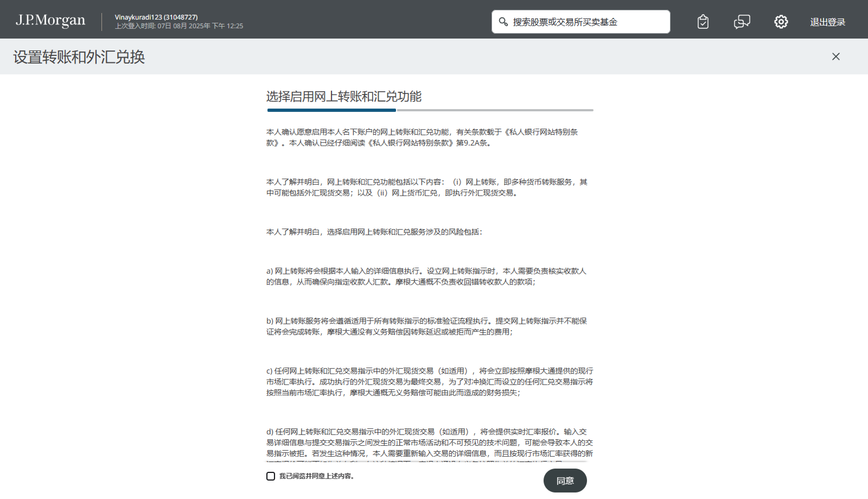Viewport: 868px width, 499px height.
Task: Open the settings gear icon
Action: (x=781, y=22)
